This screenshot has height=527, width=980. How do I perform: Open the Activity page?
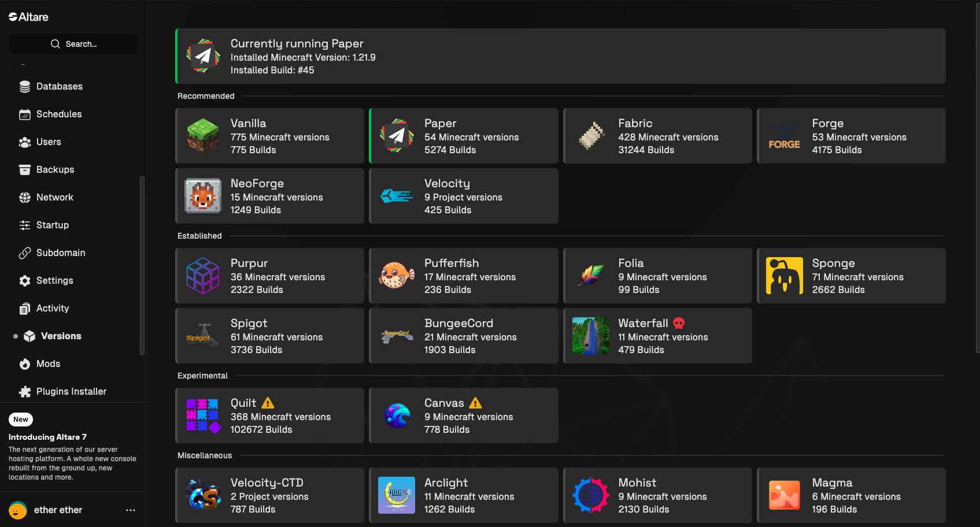(52, 309)
